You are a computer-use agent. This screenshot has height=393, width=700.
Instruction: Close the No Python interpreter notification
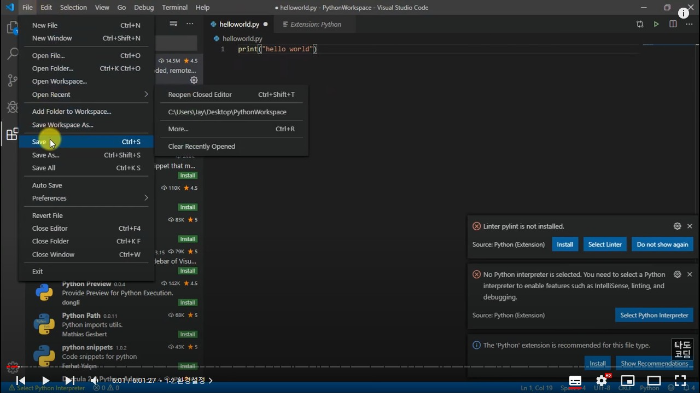690,274
